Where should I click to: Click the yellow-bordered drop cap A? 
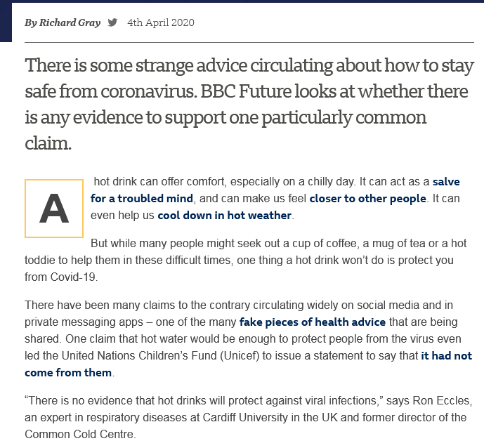[x=54, y=209]
